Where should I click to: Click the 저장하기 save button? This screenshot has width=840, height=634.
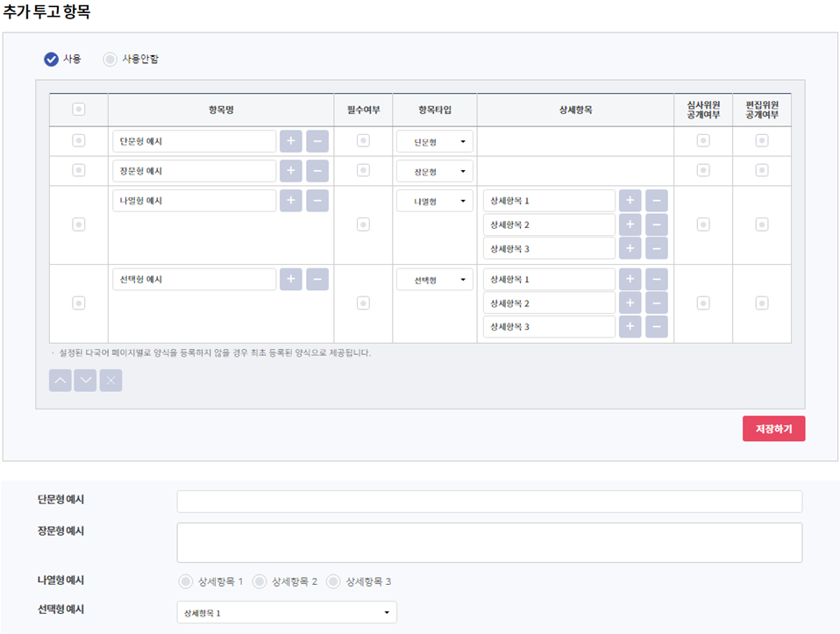[x=773, y=429]
